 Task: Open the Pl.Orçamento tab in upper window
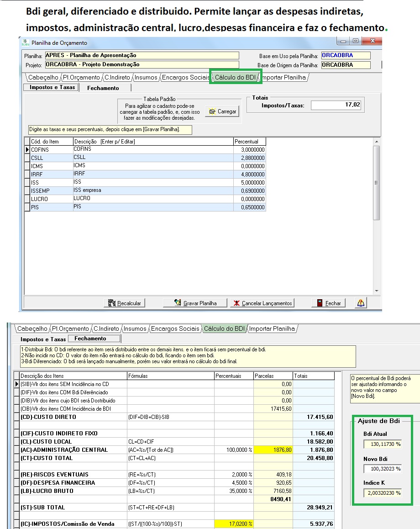click(81, 77)
